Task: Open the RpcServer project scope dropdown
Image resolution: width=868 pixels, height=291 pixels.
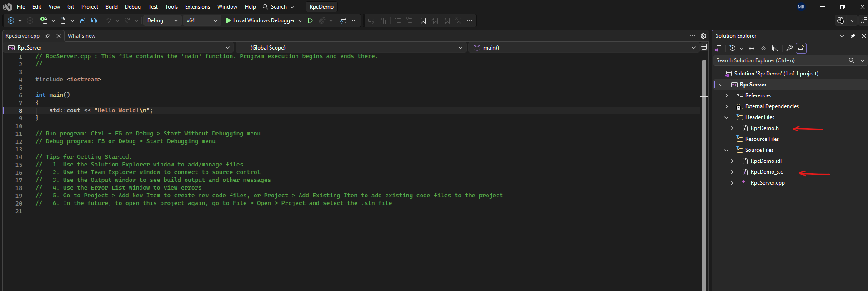Action: (119, 48)
